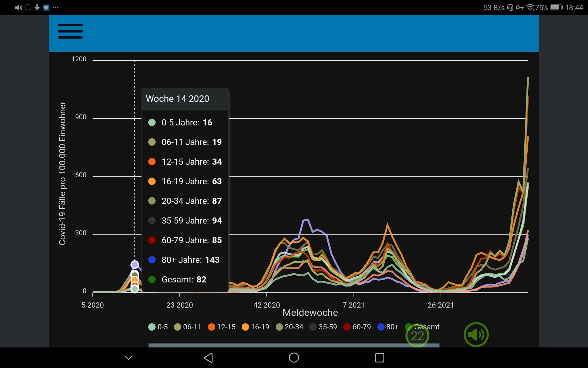Expand status bar overflow dots
This screenshot has width=588, height=368.
pos(55,8)
